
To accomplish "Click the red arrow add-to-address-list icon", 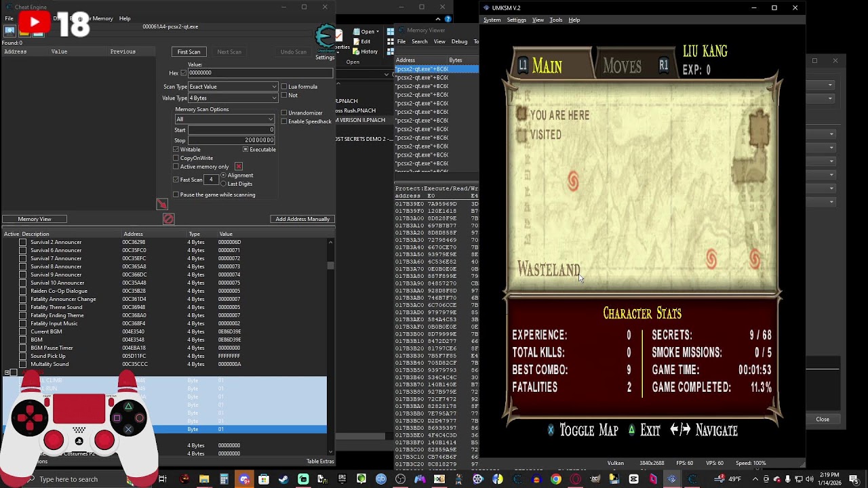I will [162, 204].
